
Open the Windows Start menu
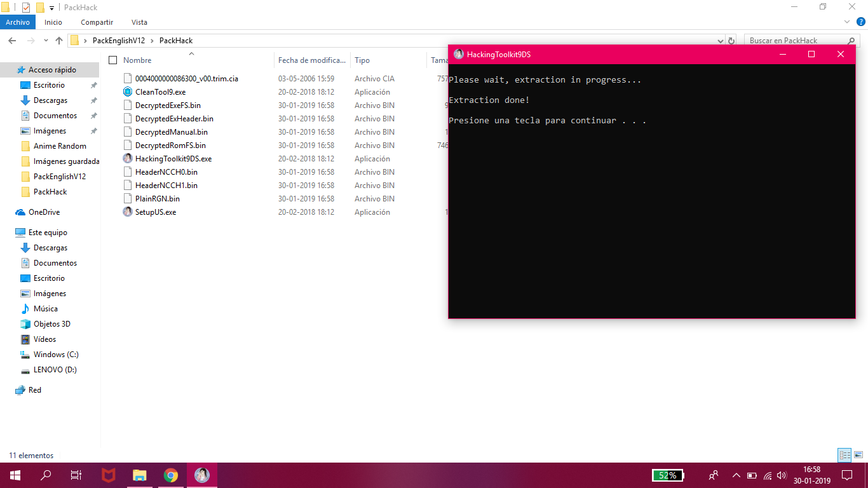[x=15, y=475]
